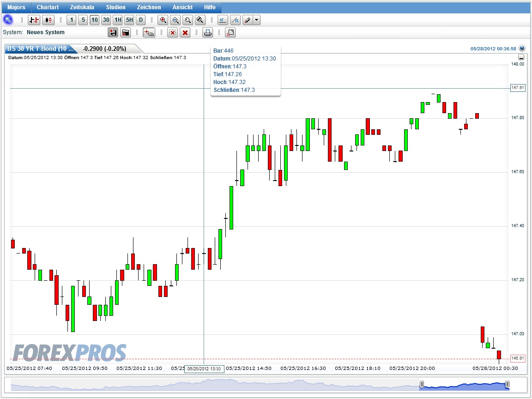
Task: Click the Neues System name
Action: [x=45, y=32]
